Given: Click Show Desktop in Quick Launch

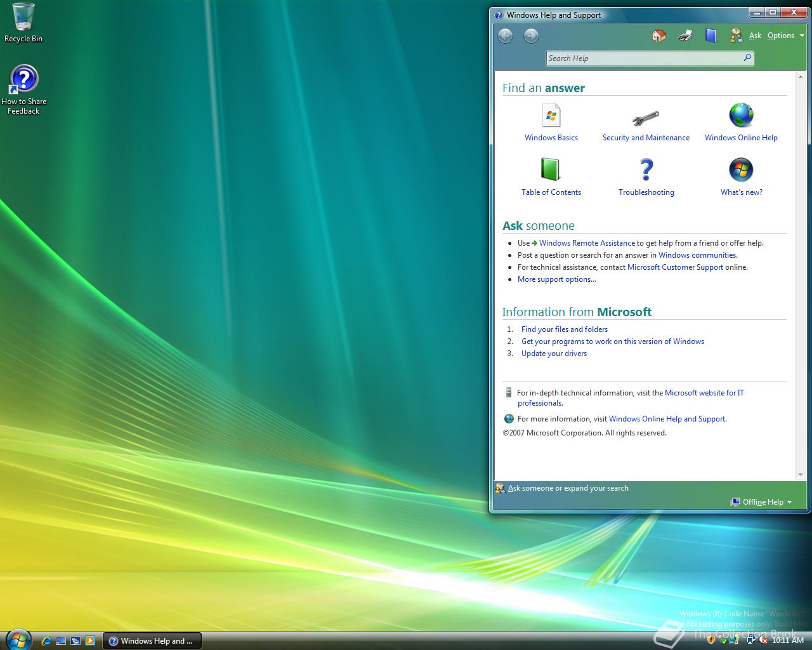Looking at the screenshot, I should [x=61, y=640].
